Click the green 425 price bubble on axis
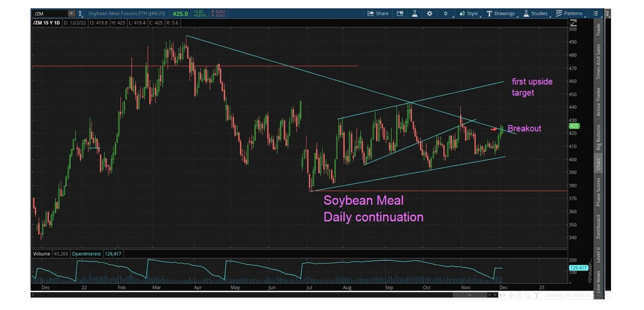644x310 pixels. (574, 126)
